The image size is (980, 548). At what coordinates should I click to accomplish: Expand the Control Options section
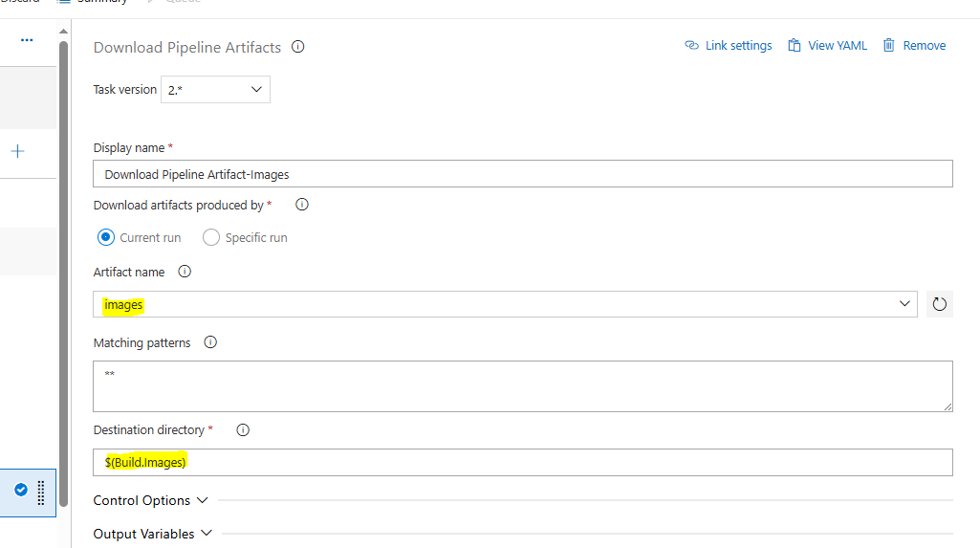[x=151, y=500]
